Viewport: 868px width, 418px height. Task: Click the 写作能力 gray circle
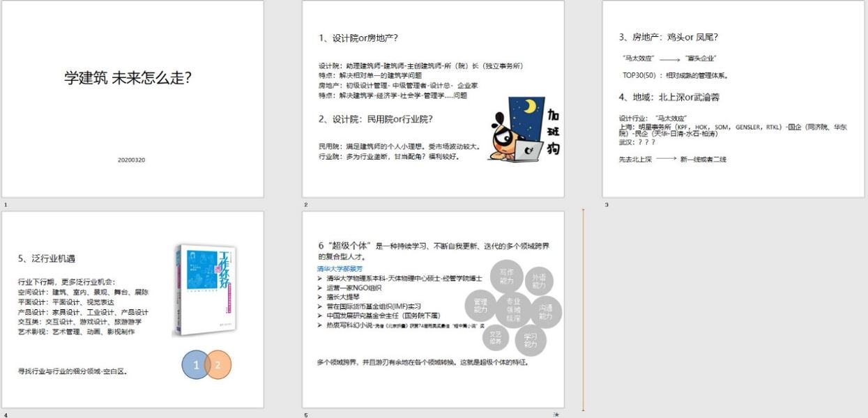[507, 277]
